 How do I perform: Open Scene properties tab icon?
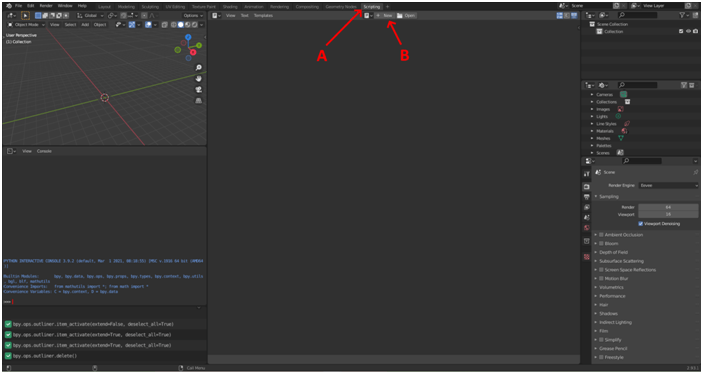pos(586,217)
